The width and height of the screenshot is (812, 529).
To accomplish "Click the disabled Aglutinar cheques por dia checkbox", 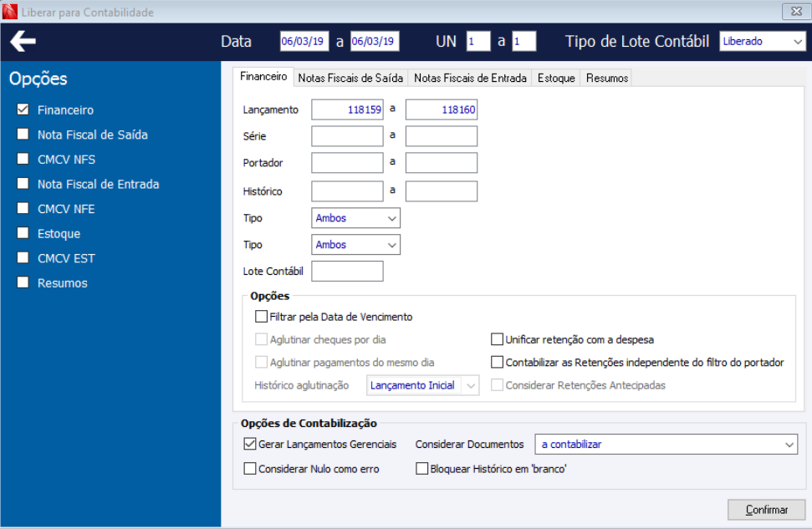I will click(262, 339).
